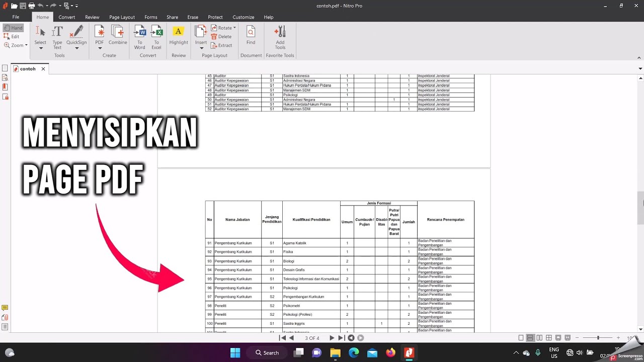Click the Open file icon in quick access

pos(14,6)
